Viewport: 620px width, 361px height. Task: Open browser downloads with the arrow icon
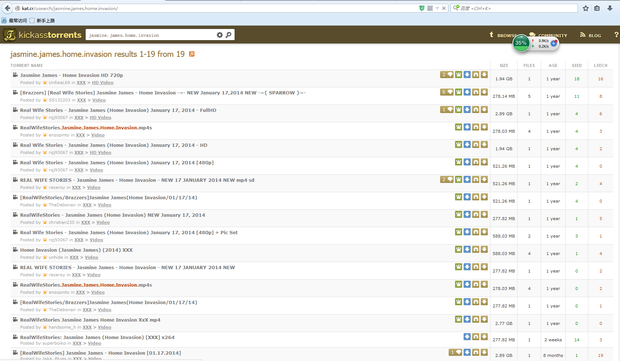tap(609, 8)
